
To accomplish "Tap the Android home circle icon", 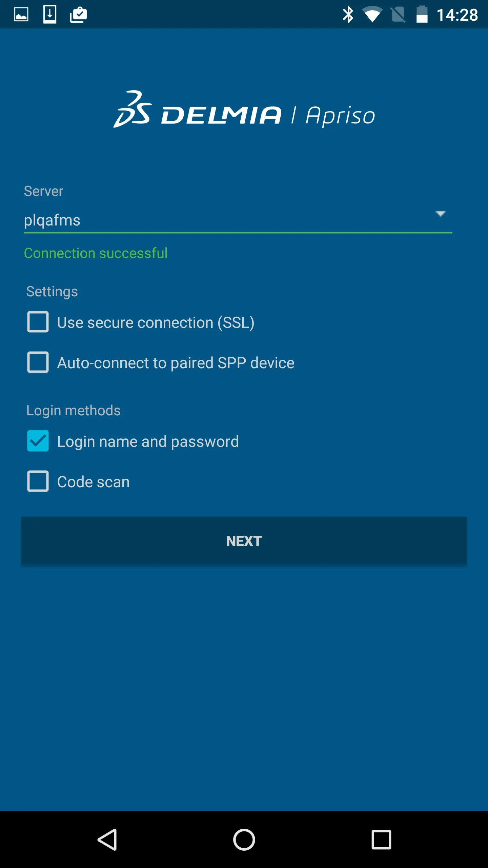I will [x=244, y=840].
